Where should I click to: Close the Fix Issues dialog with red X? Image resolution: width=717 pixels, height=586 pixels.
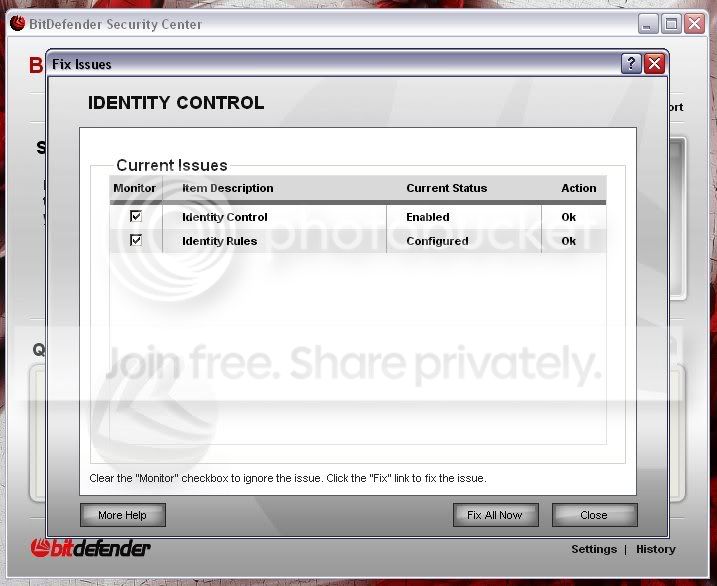[x=654, y=64]
